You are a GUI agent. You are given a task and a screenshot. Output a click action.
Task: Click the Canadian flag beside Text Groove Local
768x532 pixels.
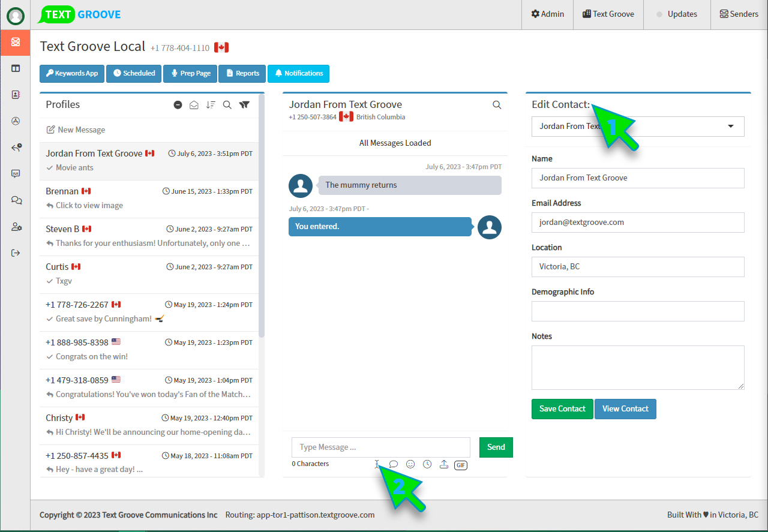(221, 47)
